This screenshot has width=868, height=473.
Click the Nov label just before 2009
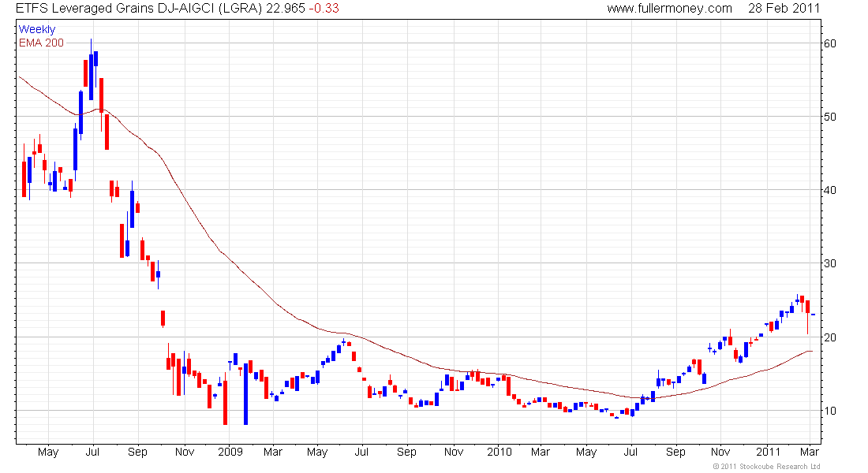coord(185,452)
